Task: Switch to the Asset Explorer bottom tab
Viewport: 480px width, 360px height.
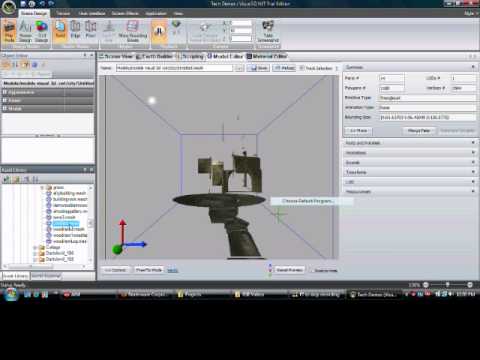Action: click(46, 276)
